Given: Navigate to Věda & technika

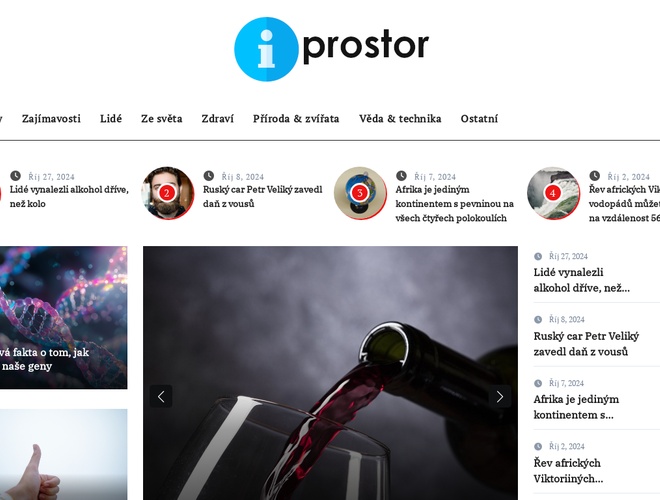Looking at the screenshot, I should (400, 119).
